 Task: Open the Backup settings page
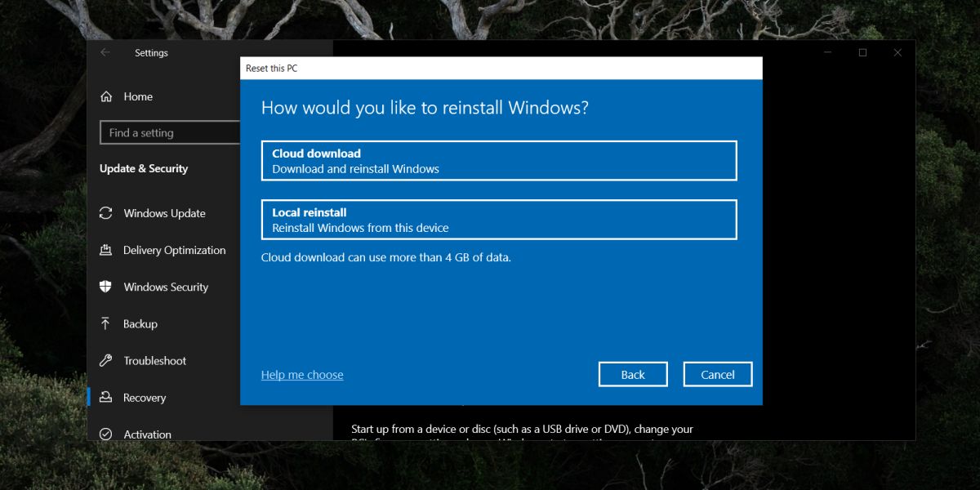tap(140, 323)
